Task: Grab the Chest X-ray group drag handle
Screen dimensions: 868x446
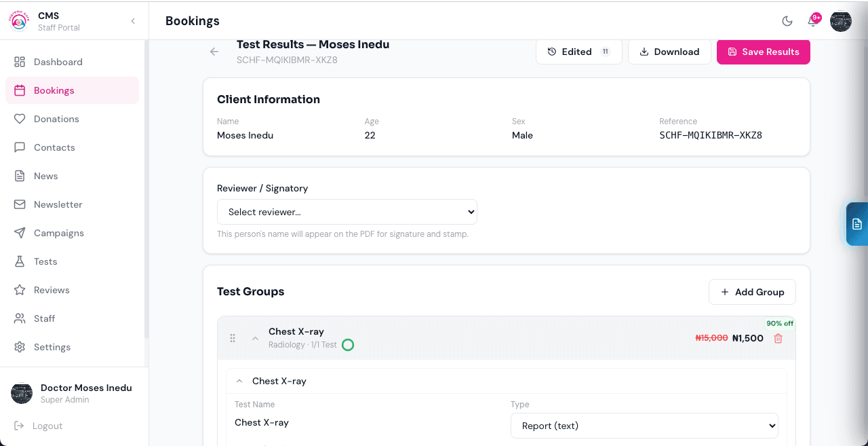Action: coord(233,338)
